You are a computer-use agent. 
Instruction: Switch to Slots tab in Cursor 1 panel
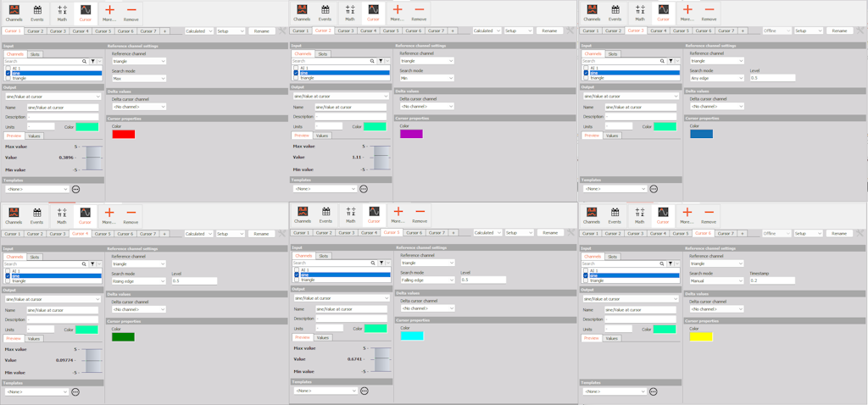click(34, 54)
